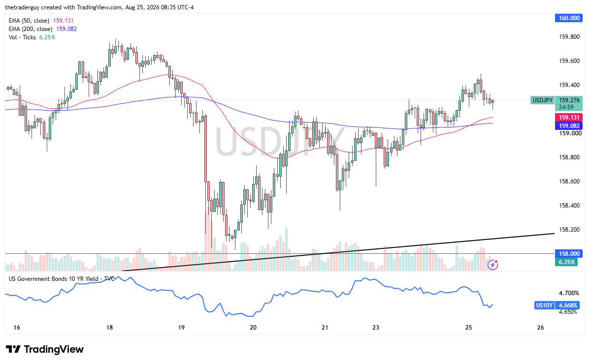Screen dimensions: 590x364
Task: Click the 159.400 price axis tick
Action: (569, 85)
